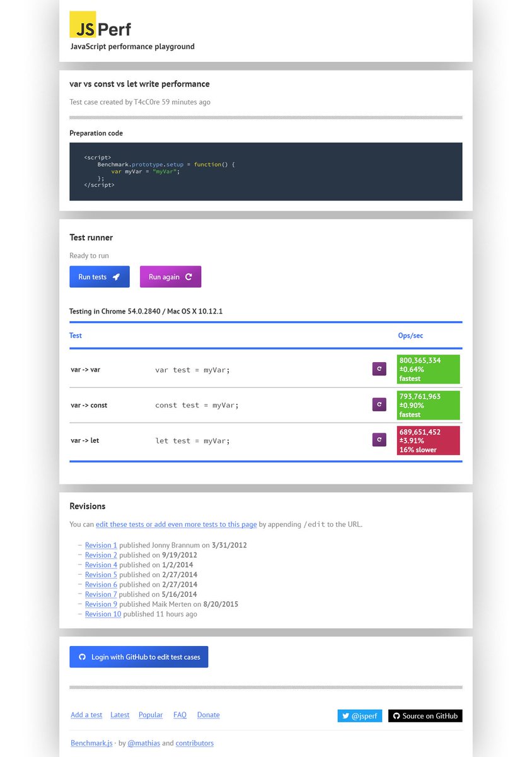Click the rocket icon on Run tests
Screen dimensions: 532x757
click(x=116, y=277)
